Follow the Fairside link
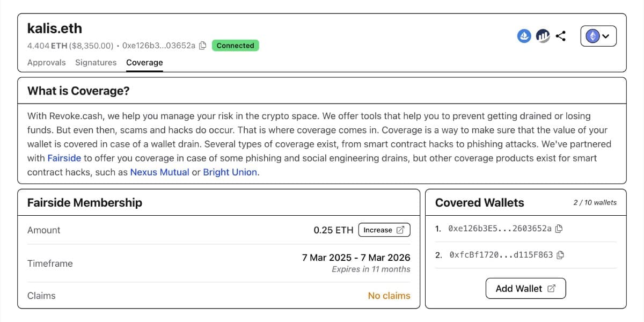The height and width of the screenshot is (322, 644). [64, 158]
